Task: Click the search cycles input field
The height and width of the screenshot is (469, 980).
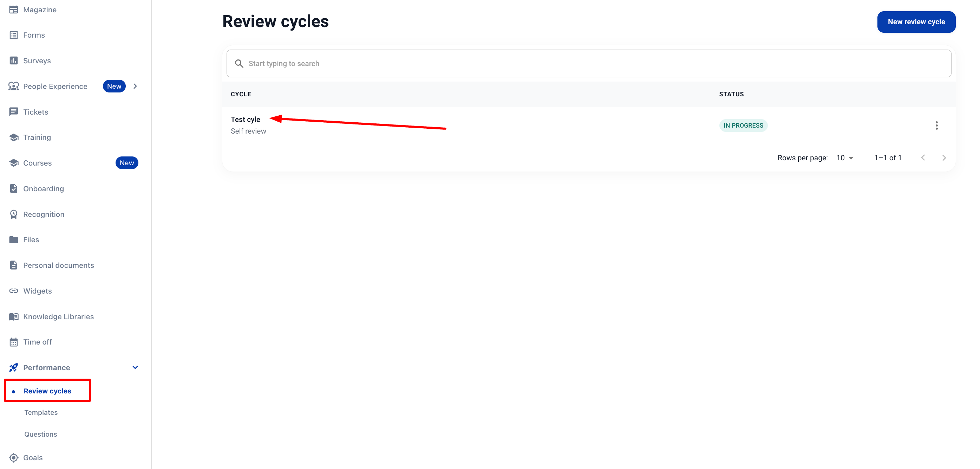Action: coord(588,64)
